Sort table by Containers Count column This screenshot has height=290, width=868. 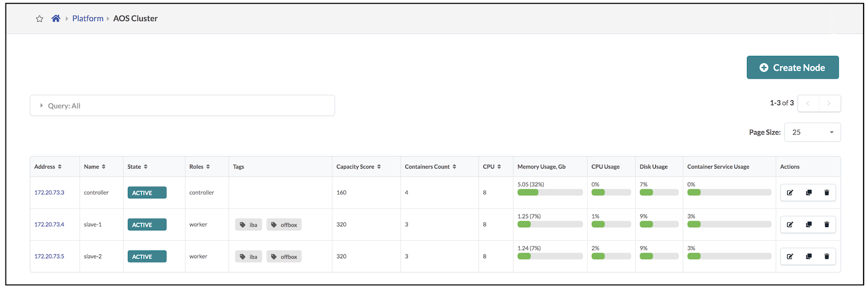click(x=431, y=166)
